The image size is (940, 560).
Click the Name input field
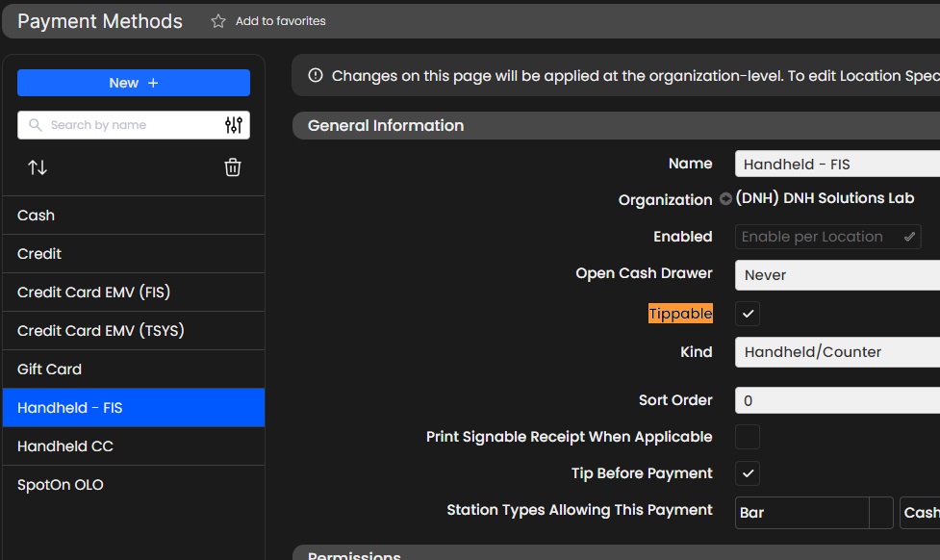(837, 164)
